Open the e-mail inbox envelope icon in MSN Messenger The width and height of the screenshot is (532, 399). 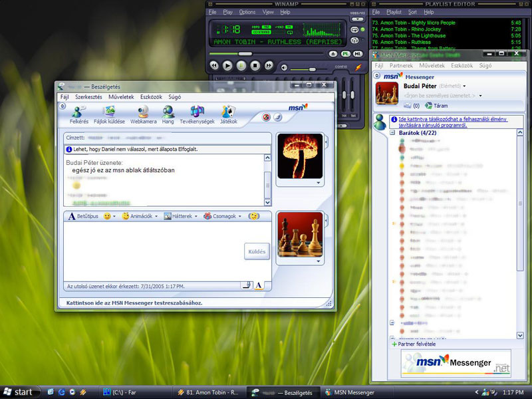[408, 106]
